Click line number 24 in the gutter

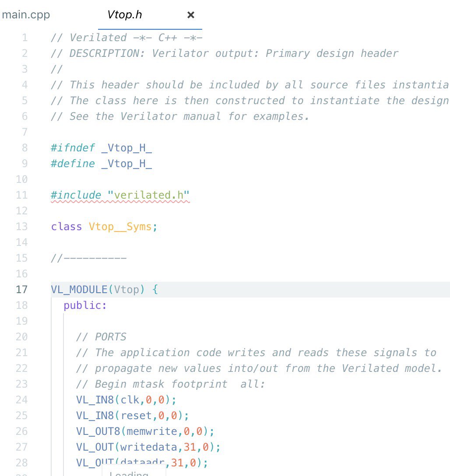pyautogui.click(x=21, y=400)
